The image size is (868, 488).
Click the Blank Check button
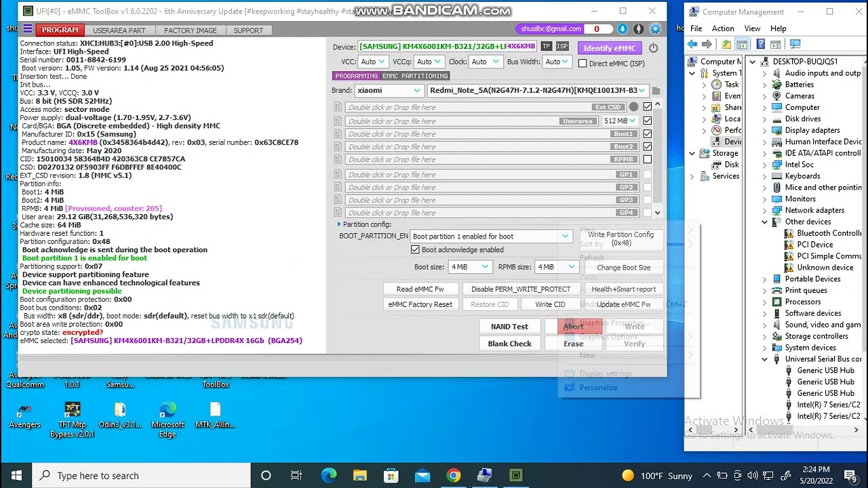pyautogui.click(x=509, y=344)
